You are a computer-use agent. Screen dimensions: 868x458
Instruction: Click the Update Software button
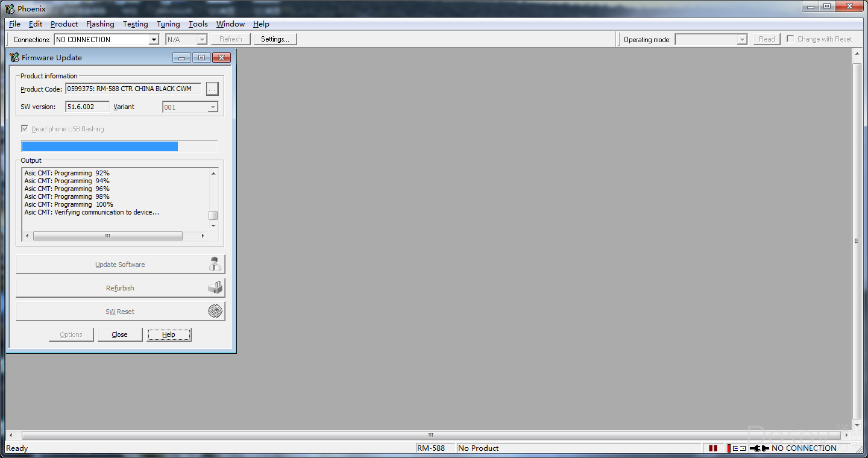click(120, 264)
